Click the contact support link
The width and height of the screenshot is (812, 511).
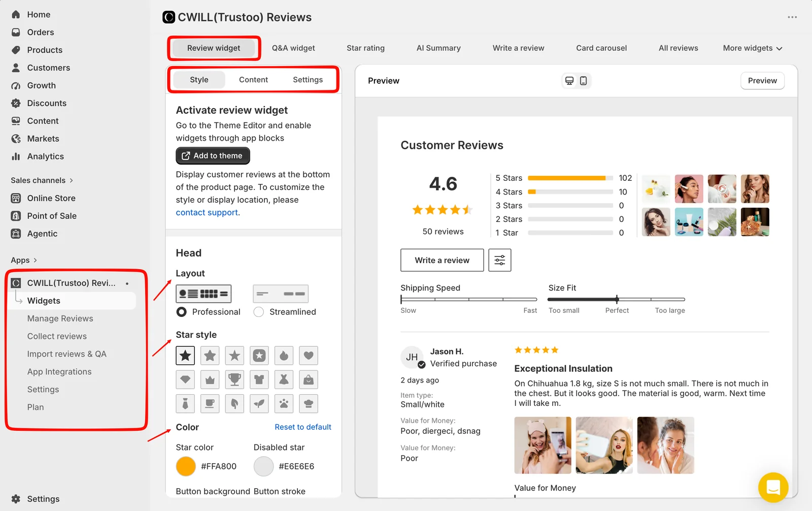207,213
